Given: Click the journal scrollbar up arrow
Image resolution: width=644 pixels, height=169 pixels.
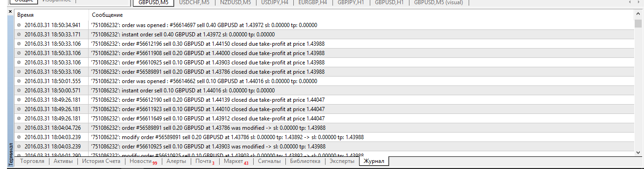Looking at the screenshot, I should click(x=638, y=14).
